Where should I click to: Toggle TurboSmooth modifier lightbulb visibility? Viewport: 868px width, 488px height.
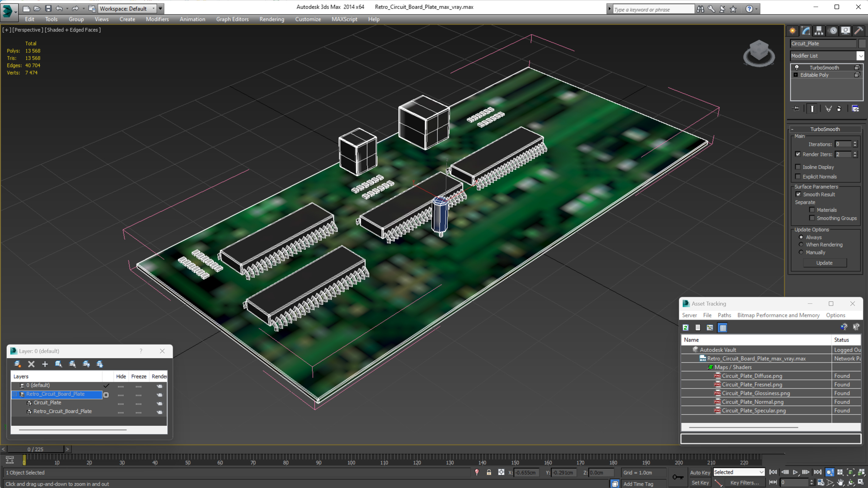797,67
